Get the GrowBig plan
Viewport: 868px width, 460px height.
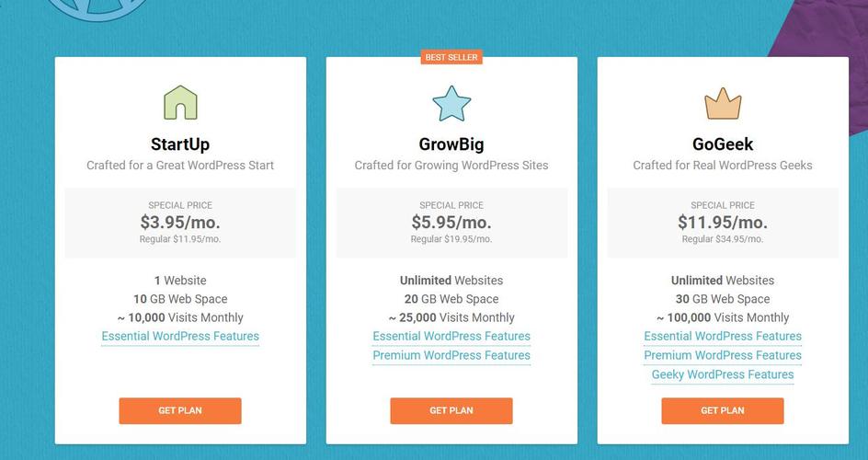[x=451, y=410]
